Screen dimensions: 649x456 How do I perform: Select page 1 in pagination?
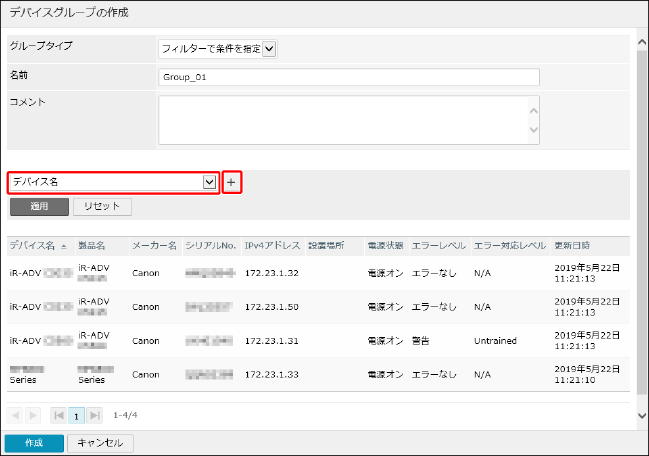point(77,415)
